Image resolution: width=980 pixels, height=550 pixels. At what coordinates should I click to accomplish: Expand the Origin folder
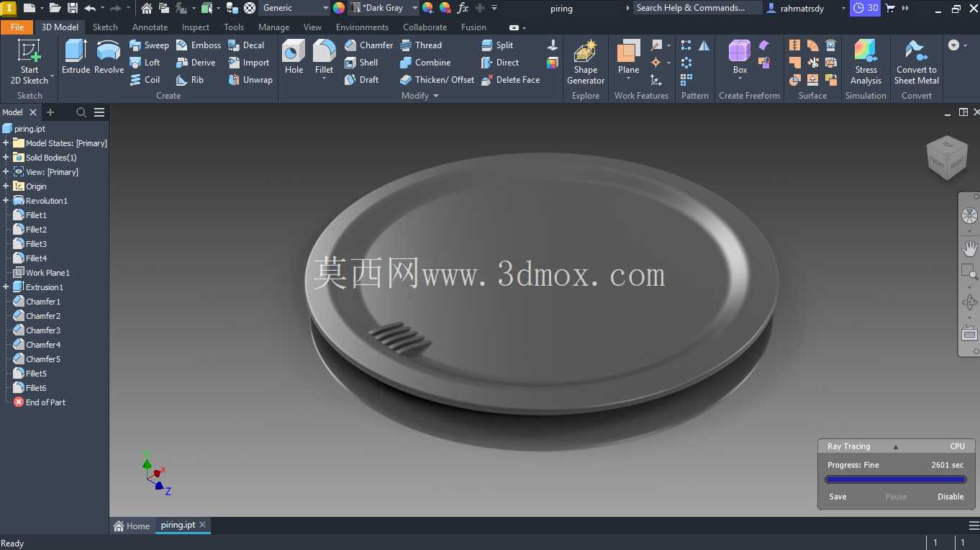(x=6, y=186)
